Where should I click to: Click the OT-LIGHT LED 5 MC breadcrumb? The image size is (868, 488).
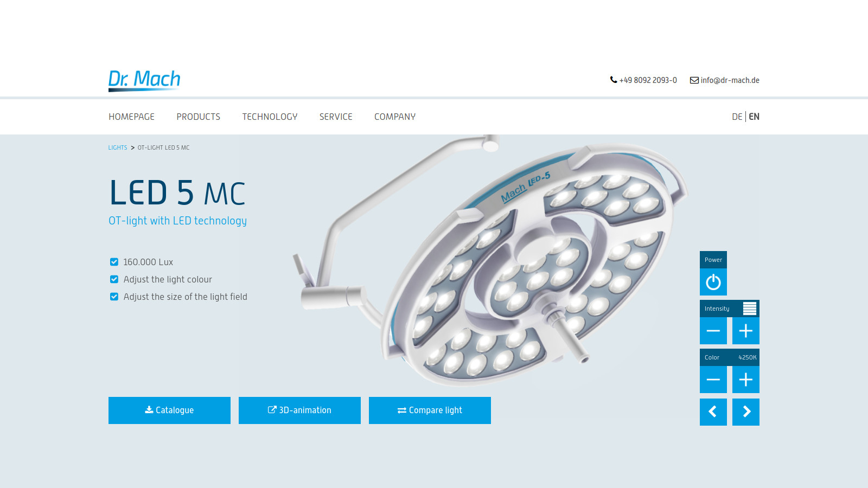click(163, 147)
